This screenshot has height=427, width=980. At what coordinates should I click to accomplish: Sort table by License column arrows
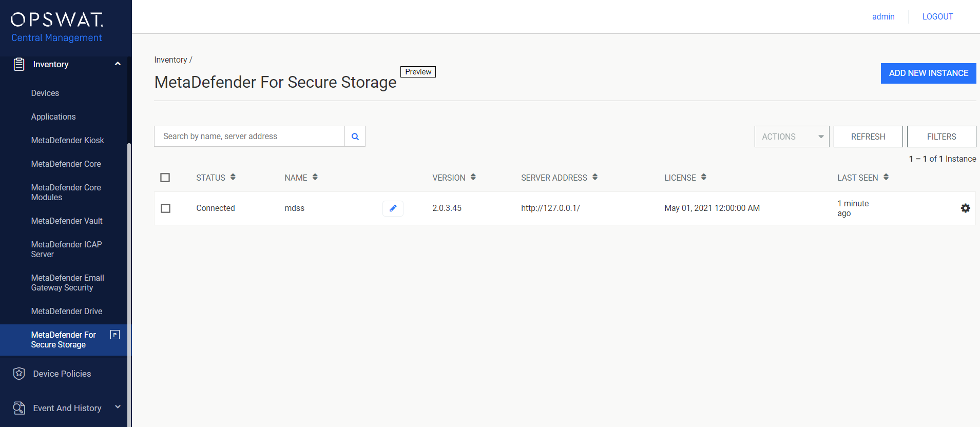pos(704,177)
